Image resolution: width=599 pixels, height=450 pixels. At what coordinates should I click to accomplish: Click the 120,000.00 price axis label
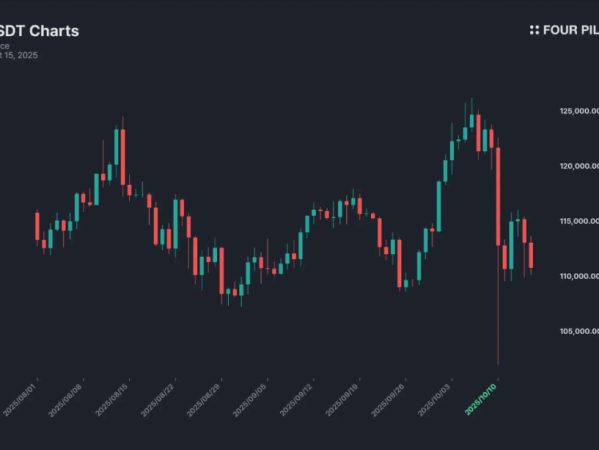pyautogui.click(x=579, y=166)
